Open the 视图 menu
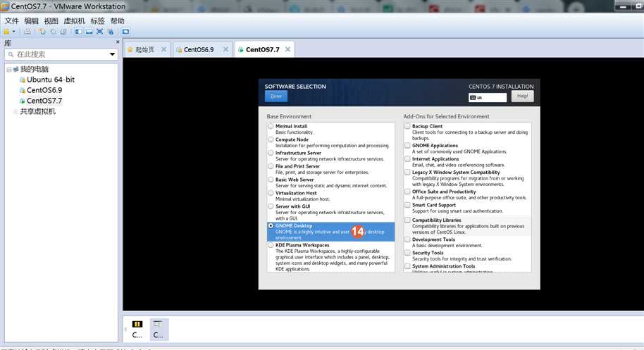 [51, 21]
